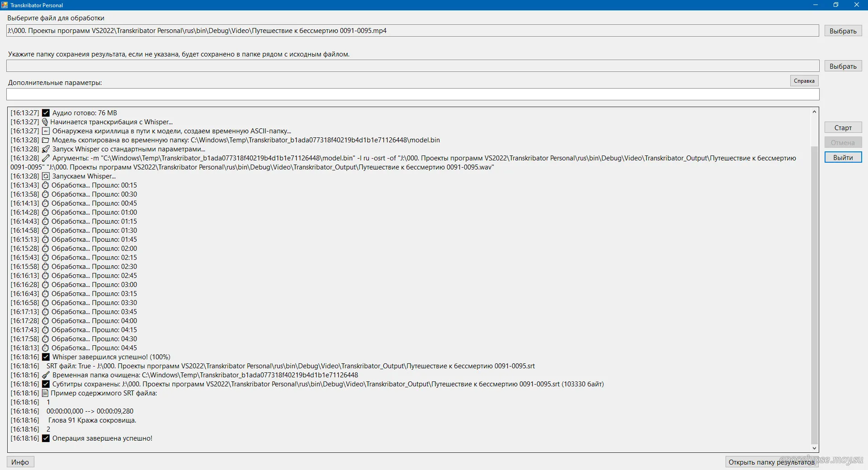Click document icon beside "Пример содержимого SRT файла"
Screen dimensions: 868x470
click(x=45, y=393)
